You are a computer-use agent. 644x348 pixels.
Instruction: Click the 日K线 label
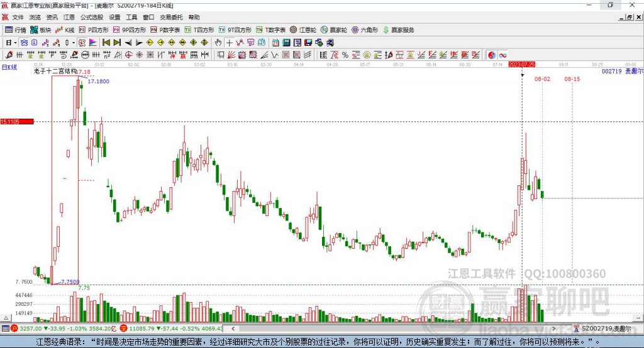9,67
